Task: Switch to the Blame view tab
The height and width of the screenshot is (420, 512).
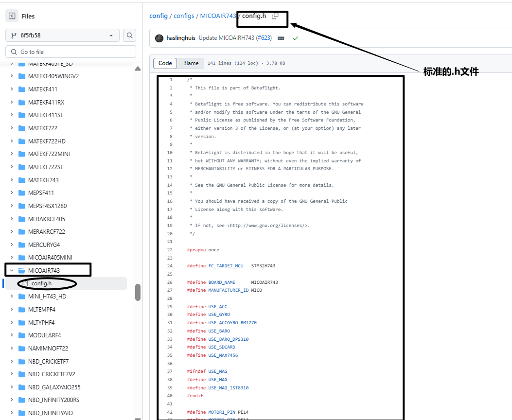Action: pos(191,63)
